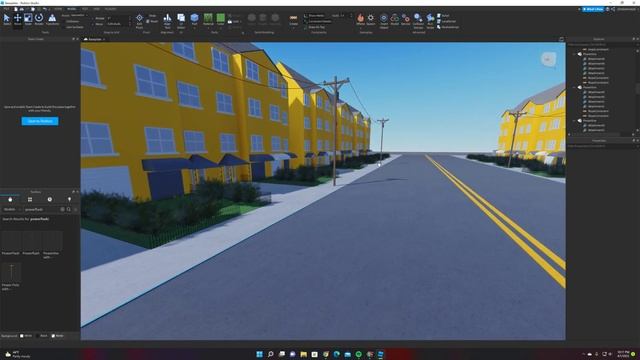Click the viewport orientation cube
Image resolution: width=640 pixels, height=360 pixels.
tap(548, 60)
